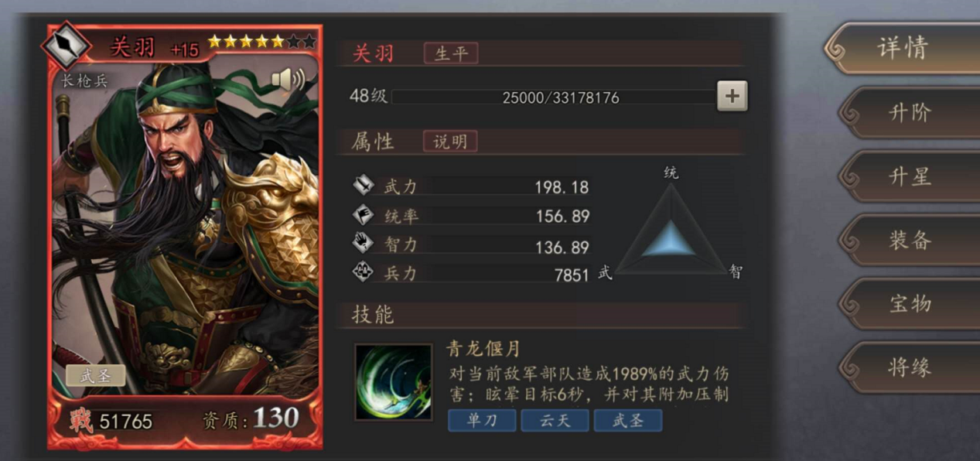Switch to the 详情 tab
Screen dimensions: 980x461
pos(901,48)
